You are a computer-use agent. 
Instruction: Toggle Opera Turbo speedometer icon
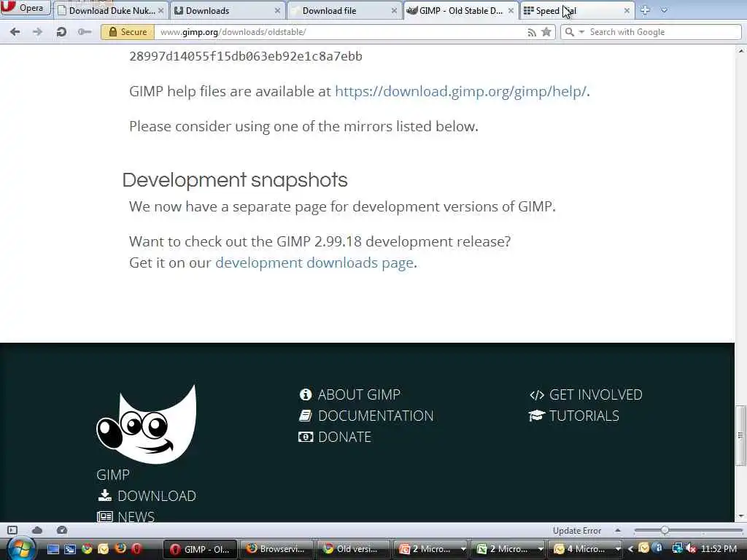click(62, 530)
